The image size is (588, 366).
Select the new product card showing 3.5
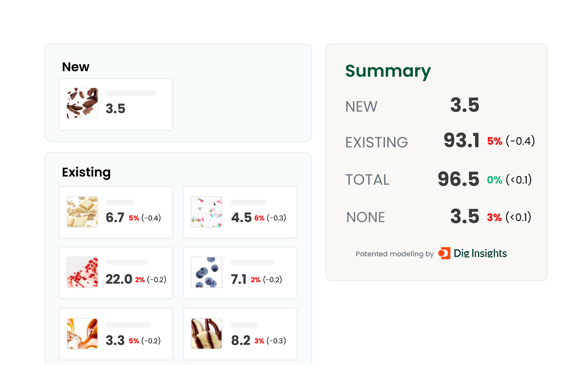click(116, 105)
